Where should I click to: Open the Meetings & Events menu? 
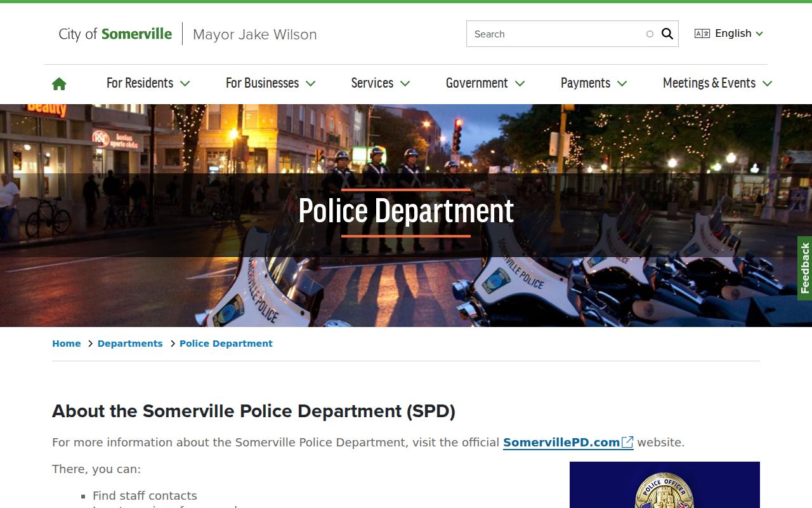(709, 83)
